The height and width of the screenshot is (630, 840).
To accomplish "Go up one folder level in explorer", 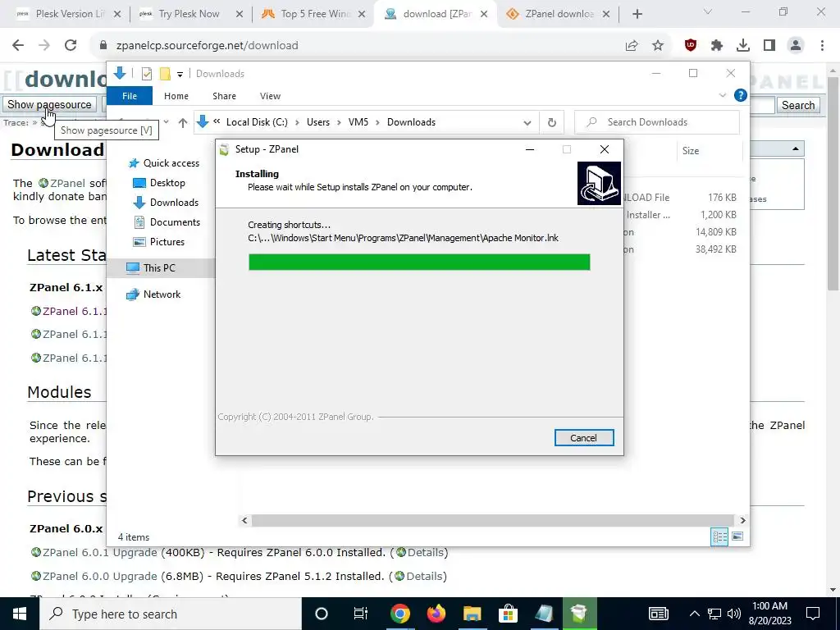I will coord(183,123).
